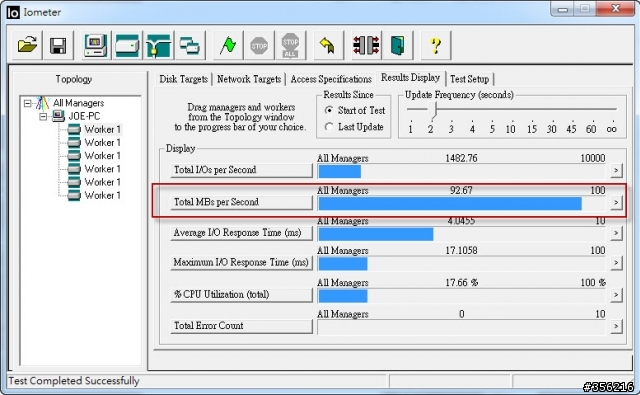Switch to Disk Targets tab
Screen dimensions: 640x395
click(x=183, y=79)
